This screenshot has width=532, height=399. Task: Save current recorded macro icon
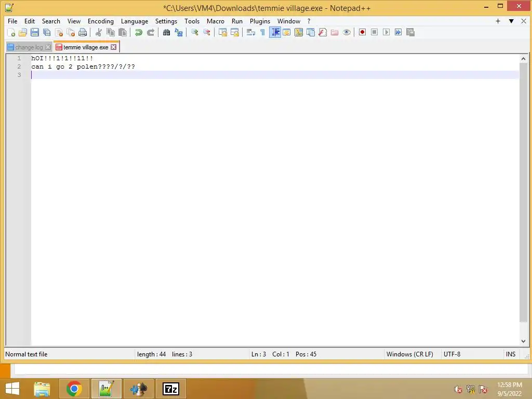click(410, 32)
